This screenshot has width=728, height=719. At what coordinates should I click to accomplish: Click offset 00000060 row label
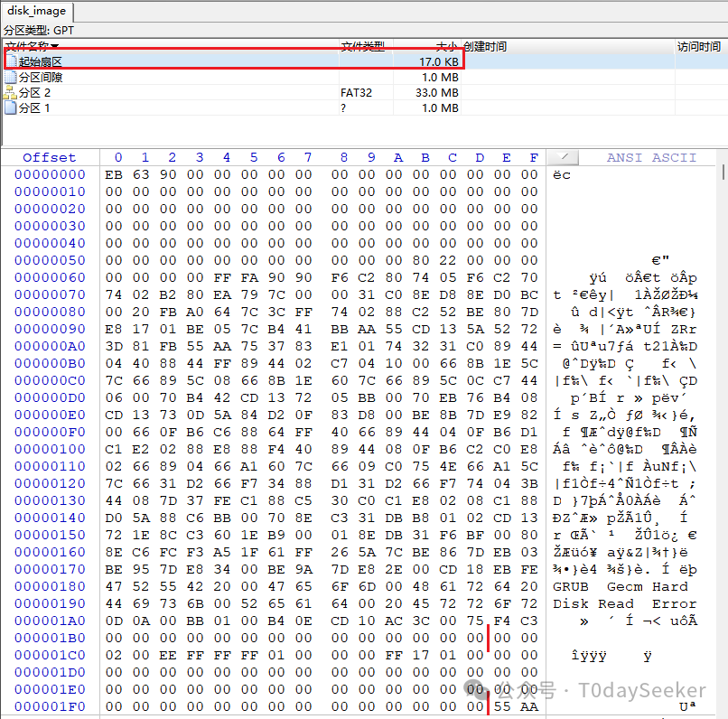coord(50,277)
